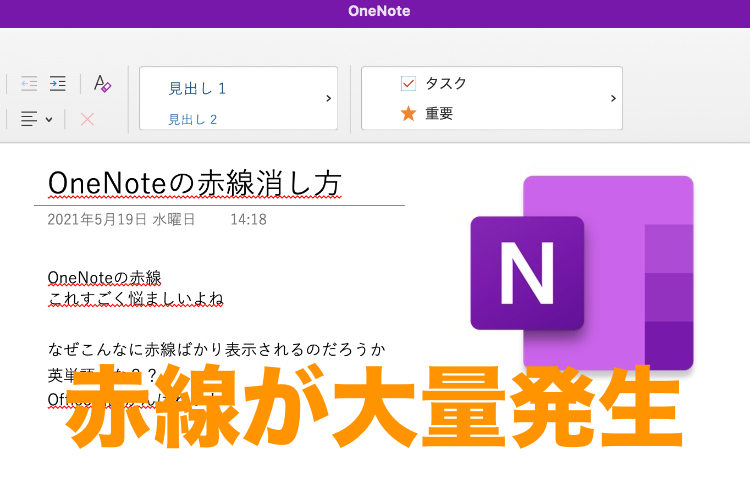750x500 pixels.
Task: Click the line なぜこんなに赤線ばかり表示されるのだろうか
Action: tap(217, 350)
